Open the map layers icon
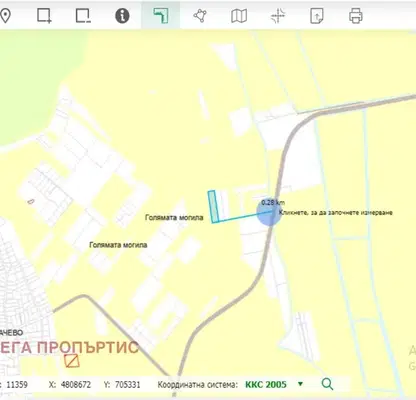 (x=239, y=16)
